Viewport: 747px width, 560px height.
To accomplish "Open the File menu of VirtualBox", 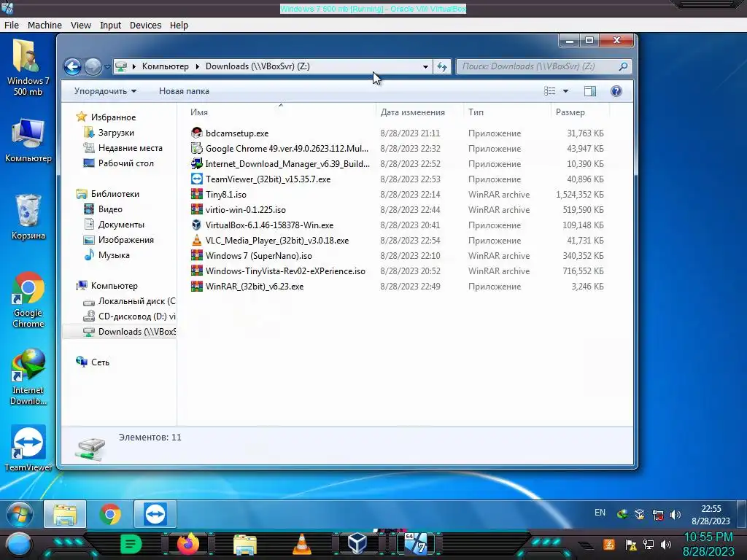I will [12, 26].
